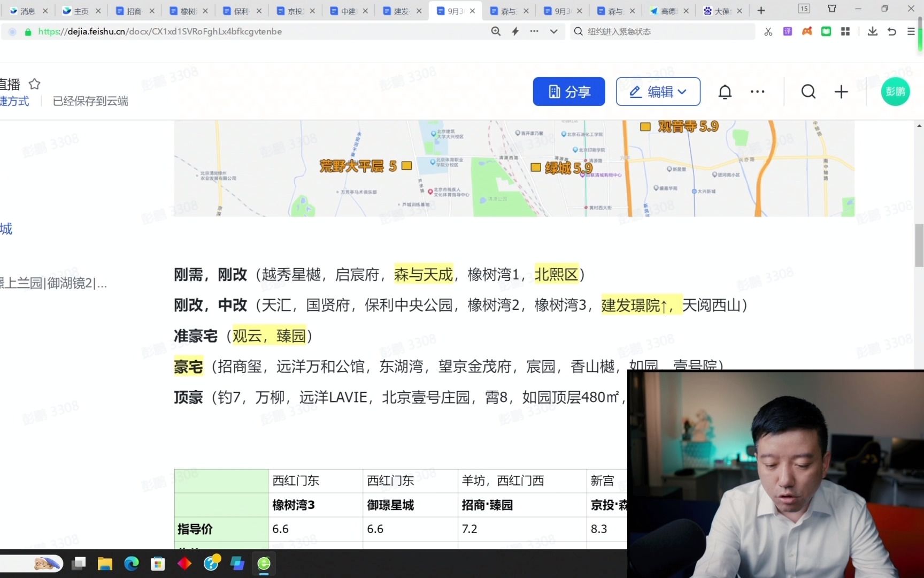This screenshot has width=924, height=578.
Task: Click highlighted text 北熙区
Action: (557, 275)
